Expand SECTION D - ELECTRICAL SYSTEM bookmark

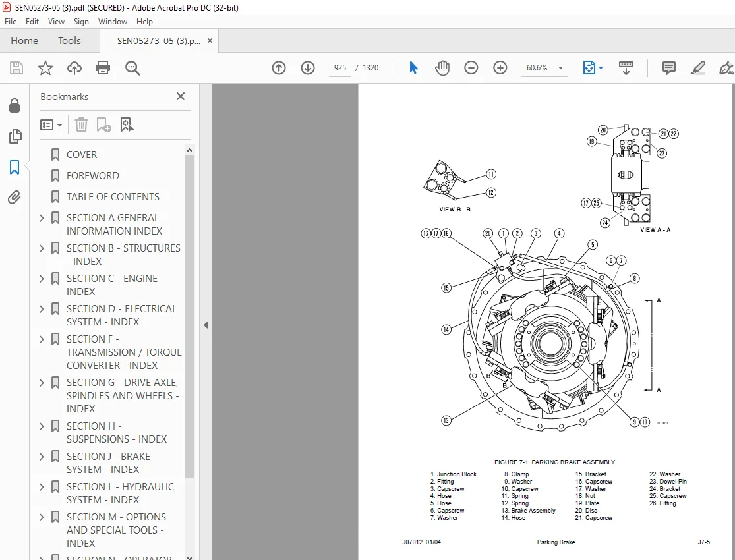(x=42, y=309)
